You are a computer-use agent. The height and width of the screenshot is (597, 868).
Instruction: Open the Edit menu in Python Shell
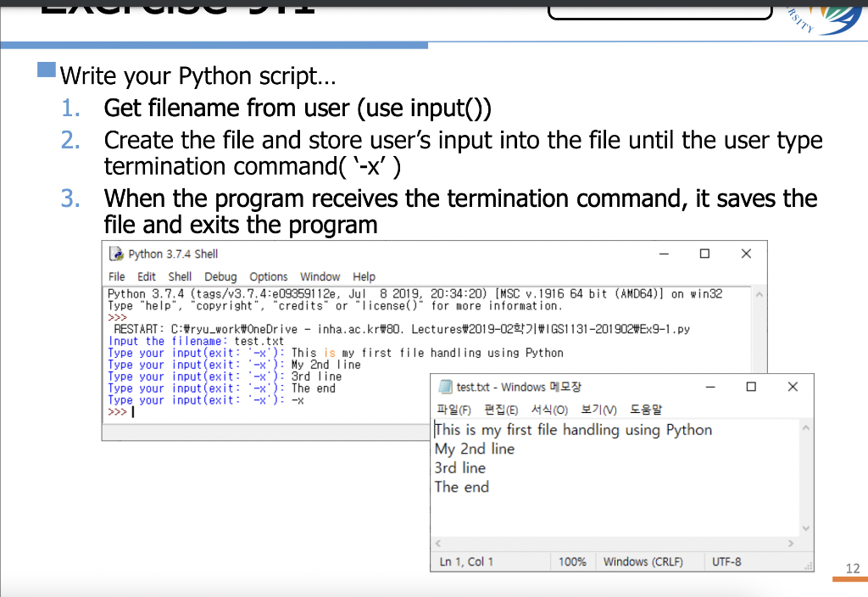click(x=146, y=276)
